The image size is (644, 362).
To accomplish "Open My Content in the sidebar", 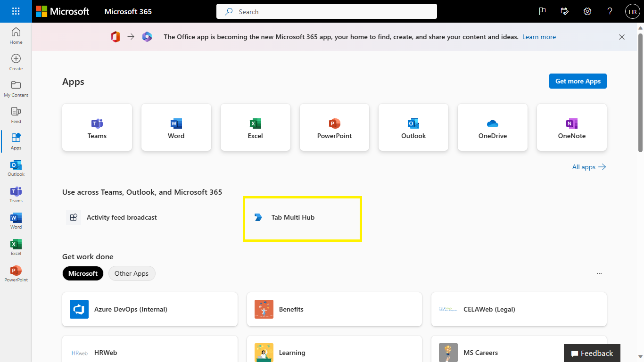I will 16,89.
